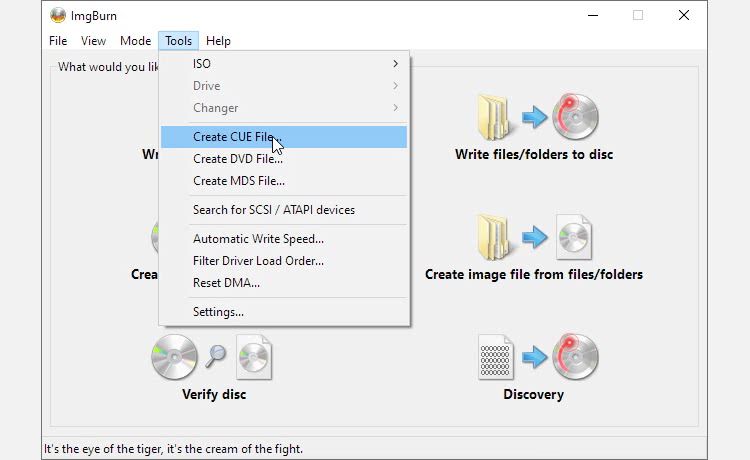Screen dimensions: 750x460
Task: Open Automatic Write Speed...
Action: point(284,239)
